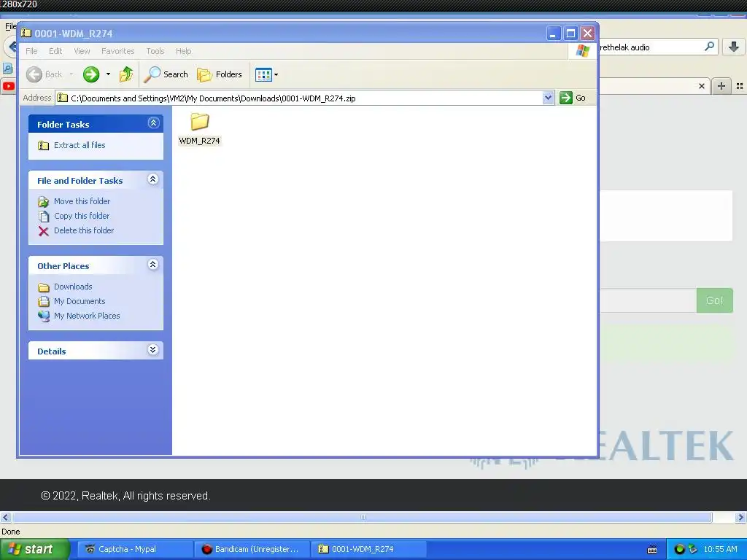
Task: Click the green Go! button on webpage
Action: pos(714,300)
